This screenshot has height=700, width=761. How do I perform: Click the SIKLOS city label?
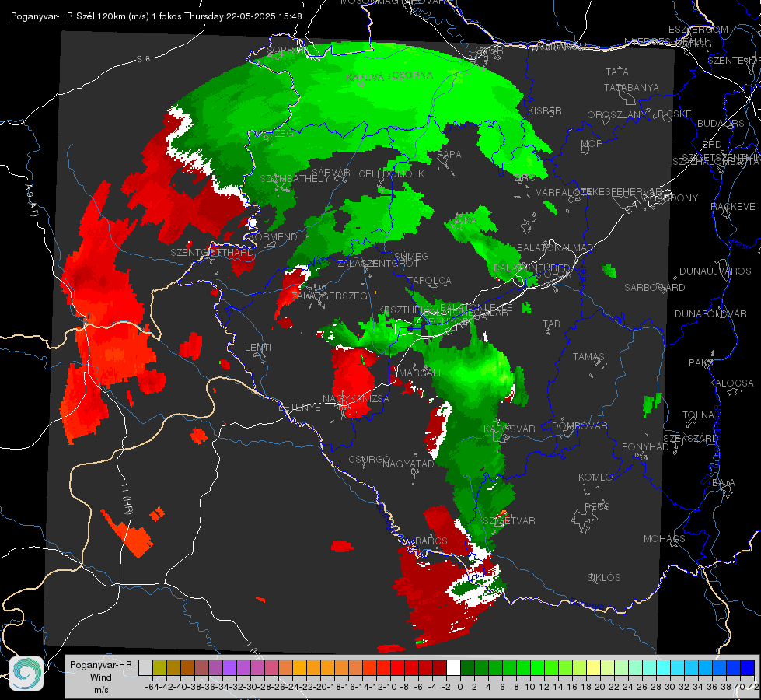tap(604, 578)
